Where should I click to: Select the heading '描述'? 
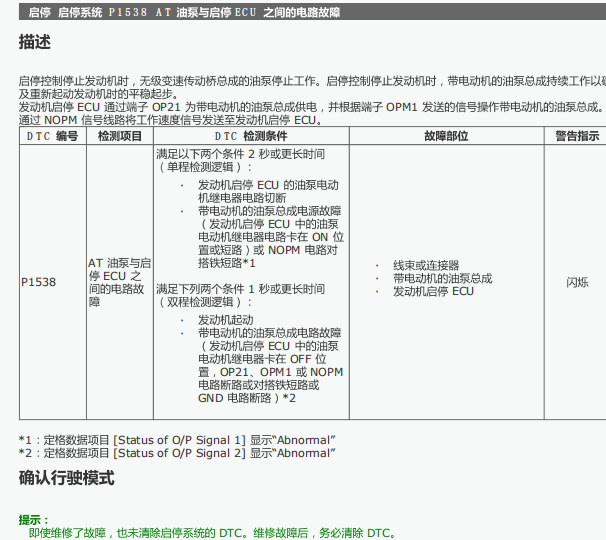[35, 42]
